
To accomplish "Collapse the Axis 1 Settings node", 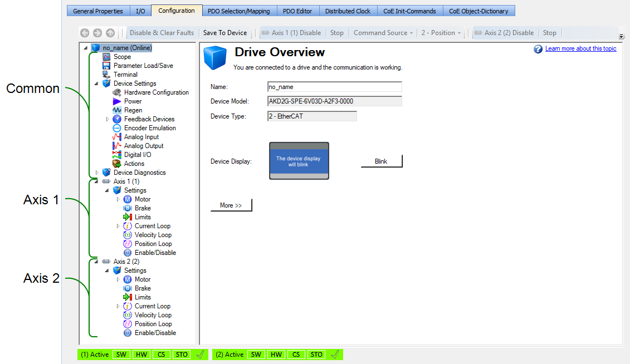I will tap(107, 191).
